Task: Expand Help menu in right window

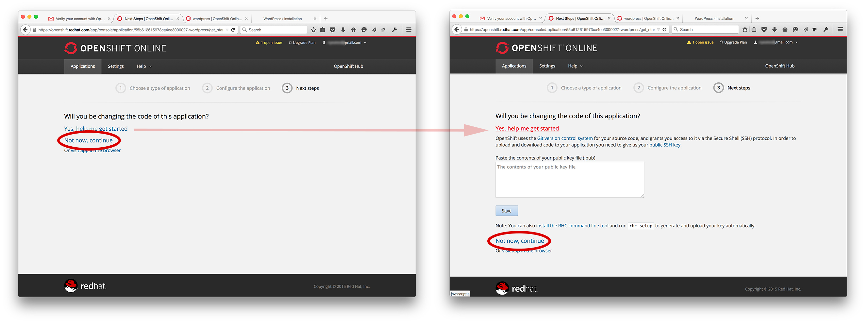Action: [576, 66]
